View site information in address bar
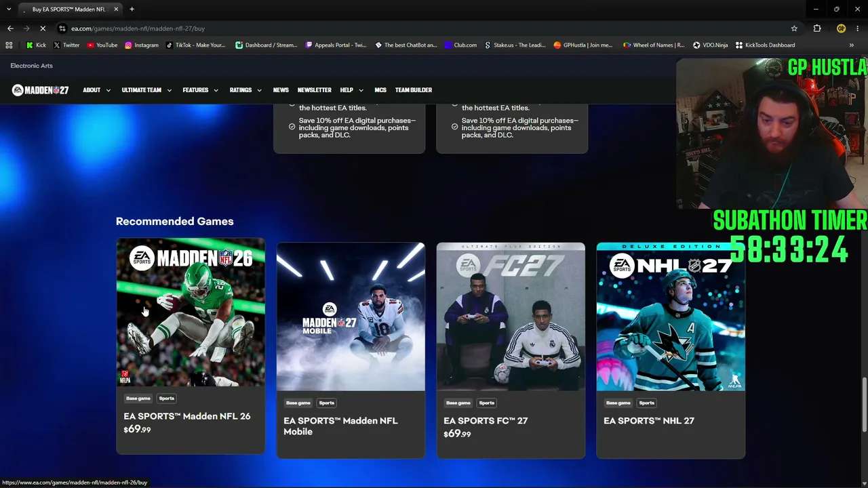 62,28
